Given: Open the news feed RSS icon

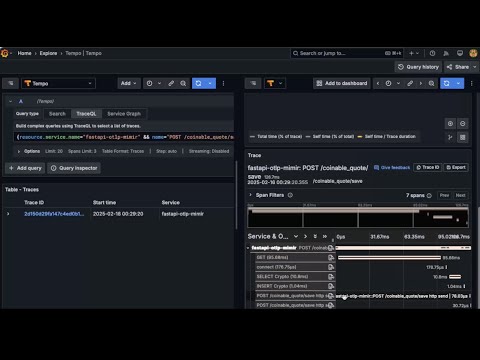Looking at the screenshot, I should [x=446, y=53].
